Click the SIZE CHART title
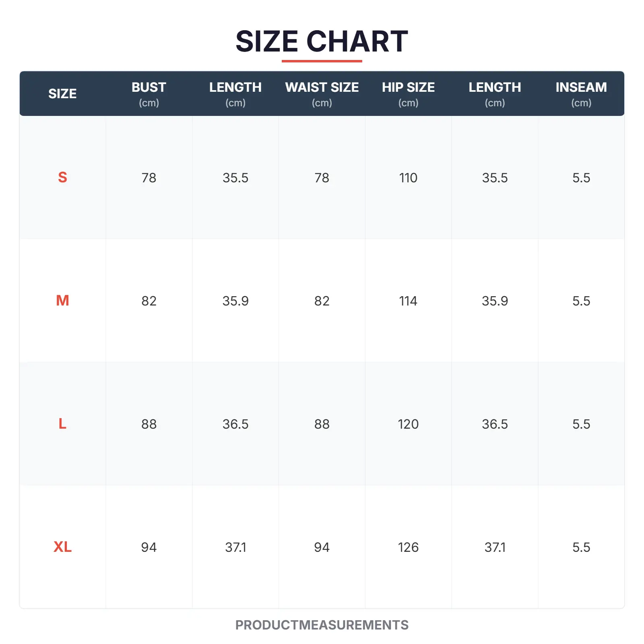The height and width of the screenshot is (644, 644). tap(322, 41)
